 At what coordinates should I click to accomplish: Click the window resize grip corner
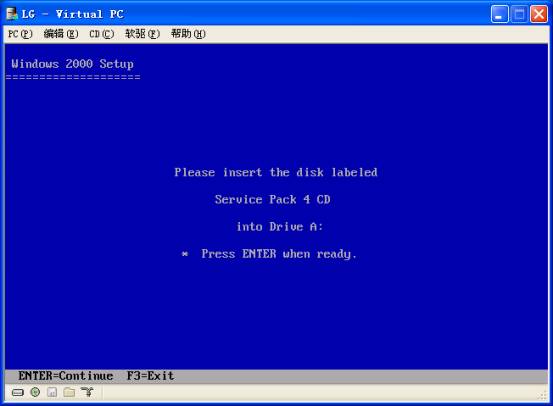coord(543,396)
